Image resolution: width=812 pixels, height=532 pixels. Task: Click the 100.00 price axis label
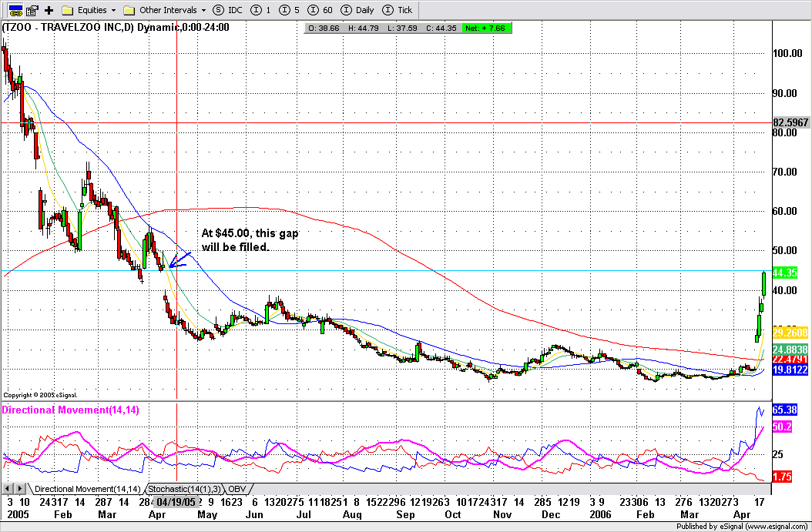click(x=787, y=53)
